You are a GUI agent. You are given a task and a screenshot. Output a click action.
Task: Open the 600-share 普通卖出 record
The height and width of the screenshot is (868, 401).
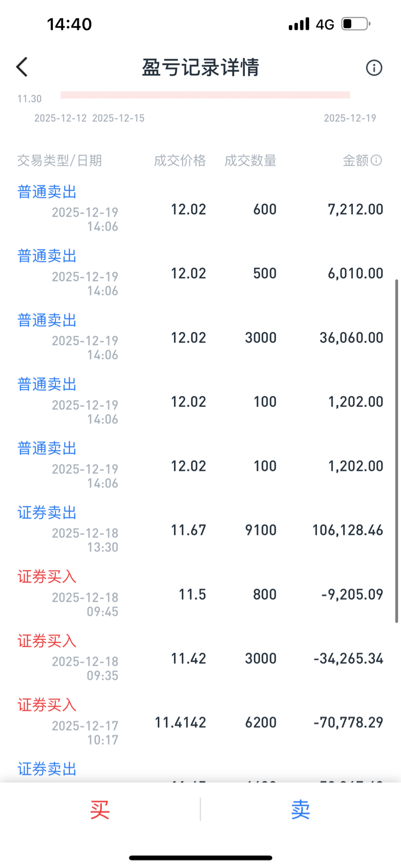coord(200,209)
